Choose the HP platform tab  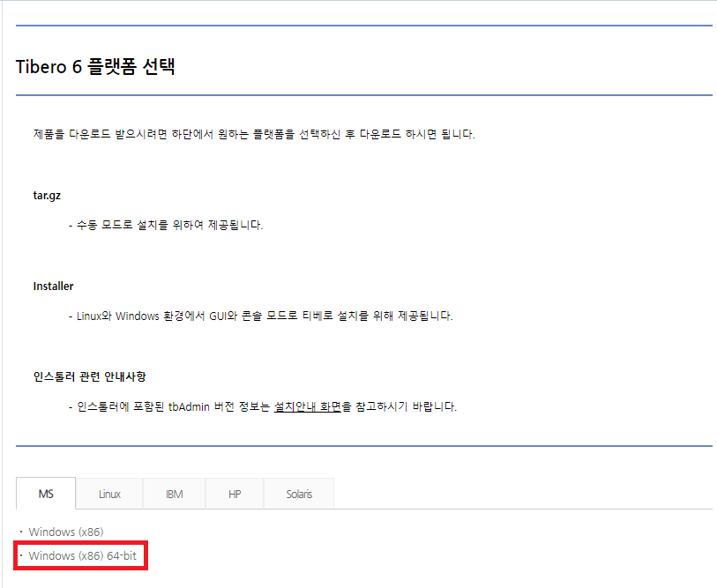pyautogui.click(x=235, y=494)
